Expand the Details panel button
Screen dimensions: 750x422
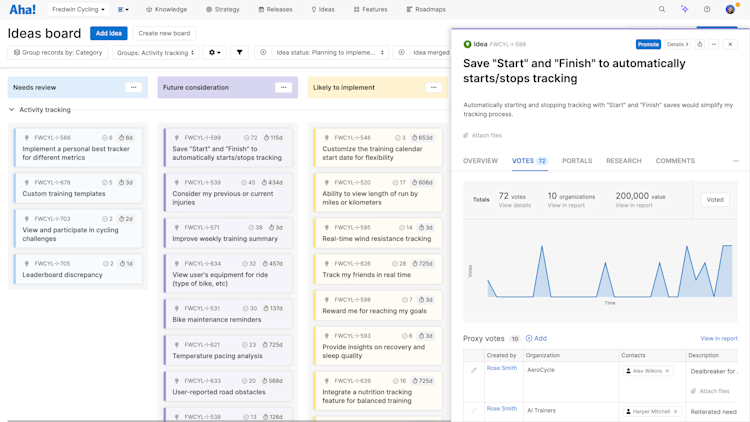coord(677,44)
